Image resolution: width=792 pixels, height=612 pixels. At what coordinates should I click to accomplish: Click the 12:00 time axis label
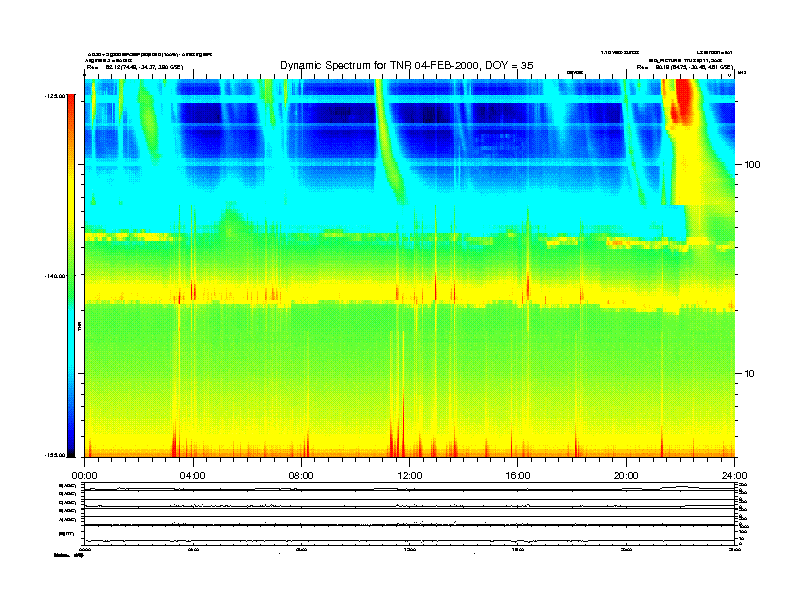point(410,476)
